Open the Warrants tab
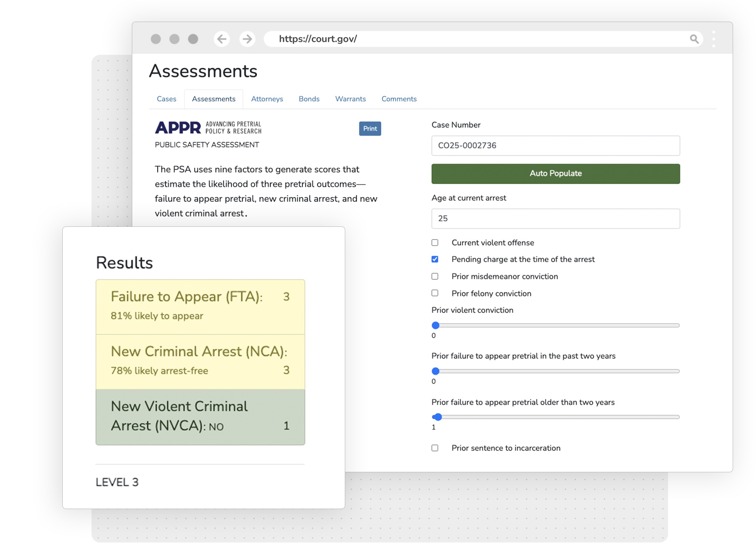The width and height of the screenshot is (756, 552). [350, 99]
